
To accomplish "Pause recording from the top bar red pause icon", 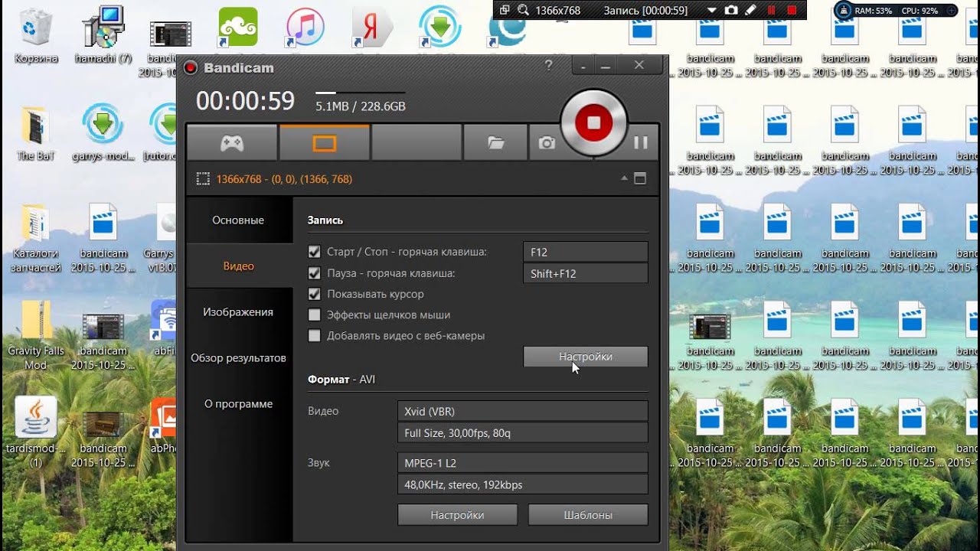I will click(772, 10).
